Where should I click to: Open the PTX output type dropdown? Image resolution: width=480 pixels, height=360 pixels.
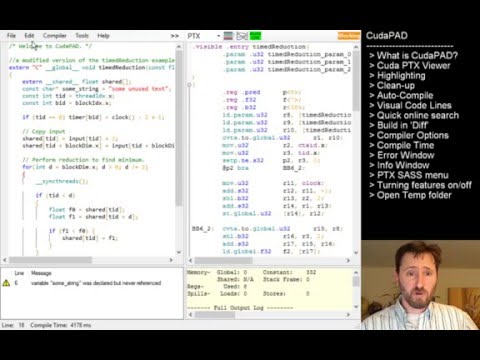coord(204,36)
